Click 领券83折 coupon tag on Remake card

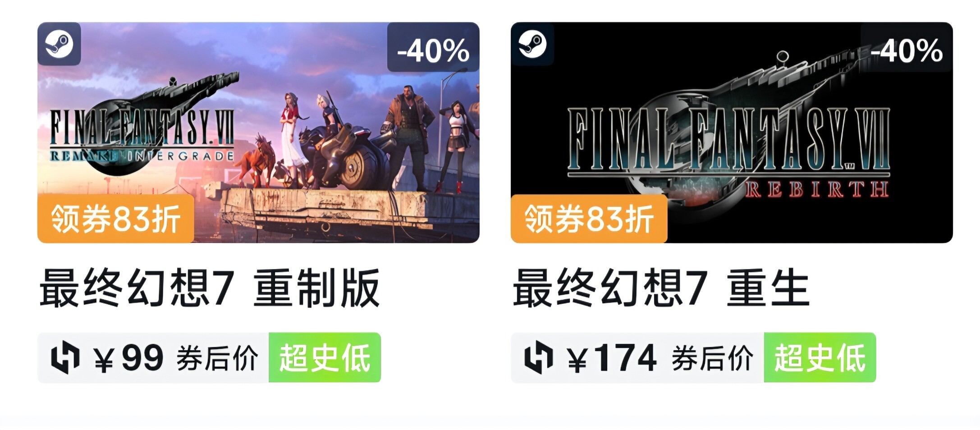(x=116, y=219)
